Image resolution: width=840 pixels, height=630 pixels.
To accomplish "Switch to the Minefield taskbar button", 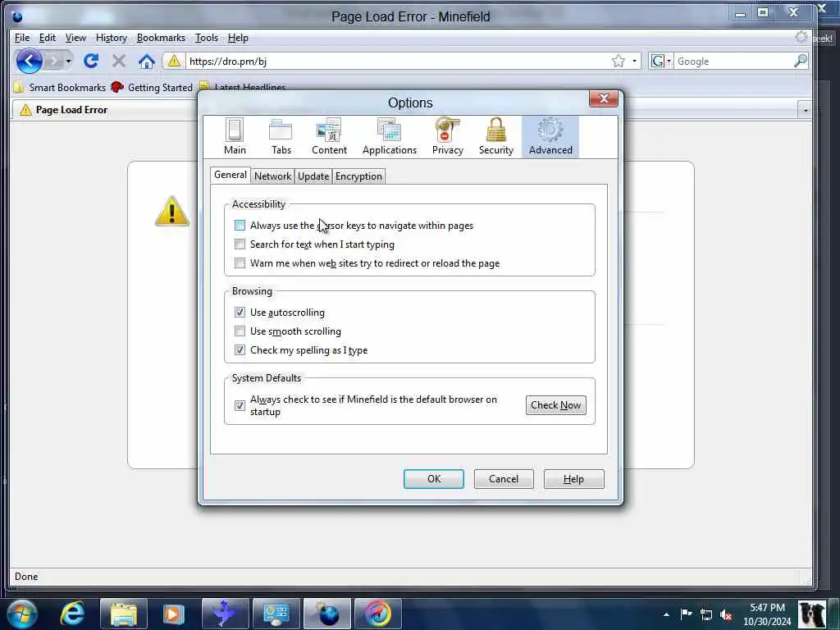I will [x=326, y=614].
